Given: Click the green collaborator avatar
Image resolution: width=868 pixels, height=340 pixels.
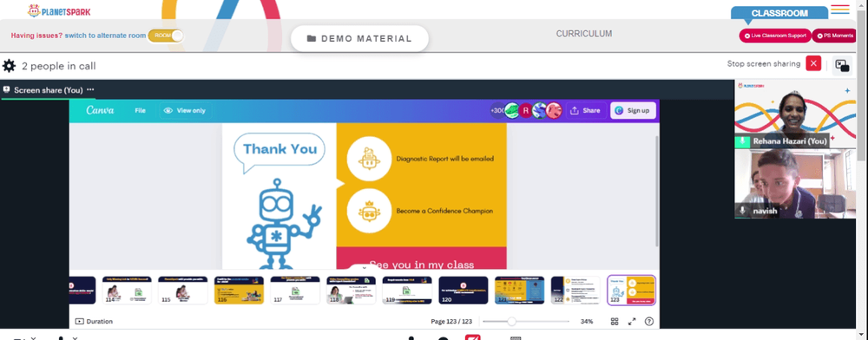Looking at the screenshot, I should tap(511, 110).
